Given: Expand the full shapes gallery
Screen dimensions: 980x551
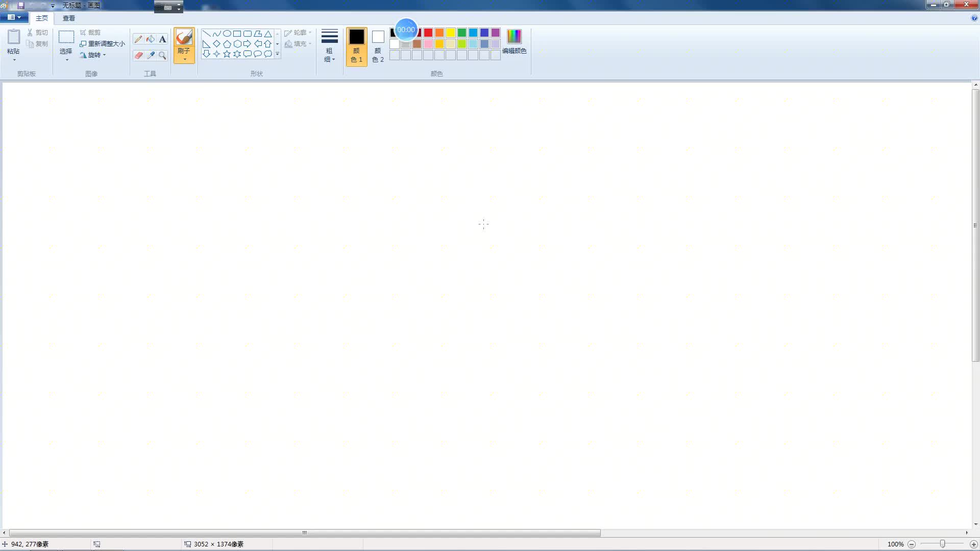Looking at the screenshot, I should (277, 54).
